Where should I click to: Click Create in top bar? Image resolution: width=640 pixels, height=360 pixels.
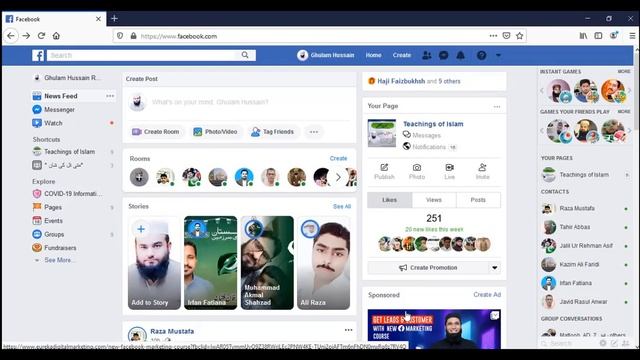[x=402, y=55]
